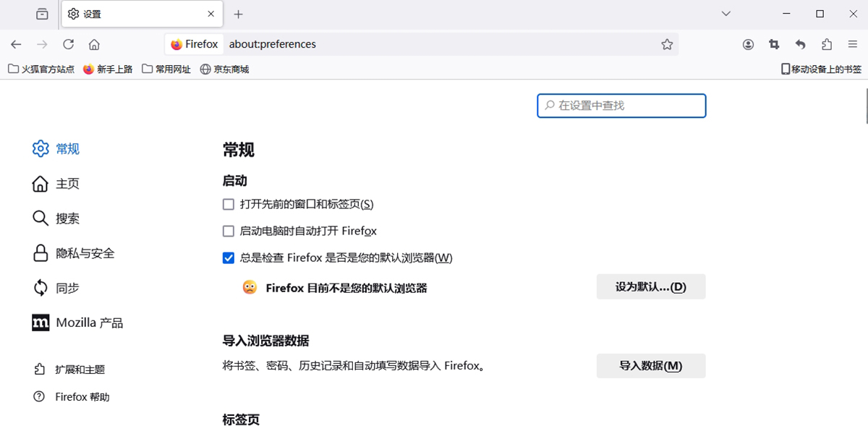Open the 常用网址 bookmarks folder
Image resolution: width=868 pixels, height=434 pixels.
click(166, 69)
